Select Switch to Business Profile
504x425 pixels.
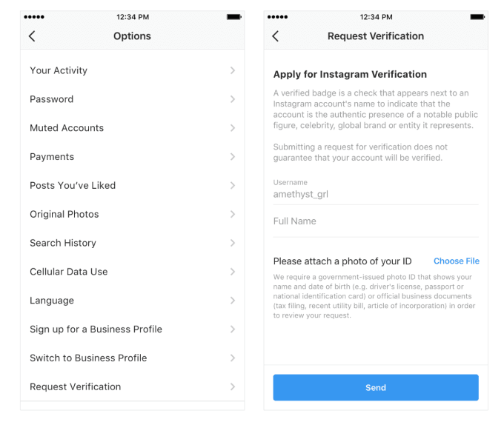[88, 358]
